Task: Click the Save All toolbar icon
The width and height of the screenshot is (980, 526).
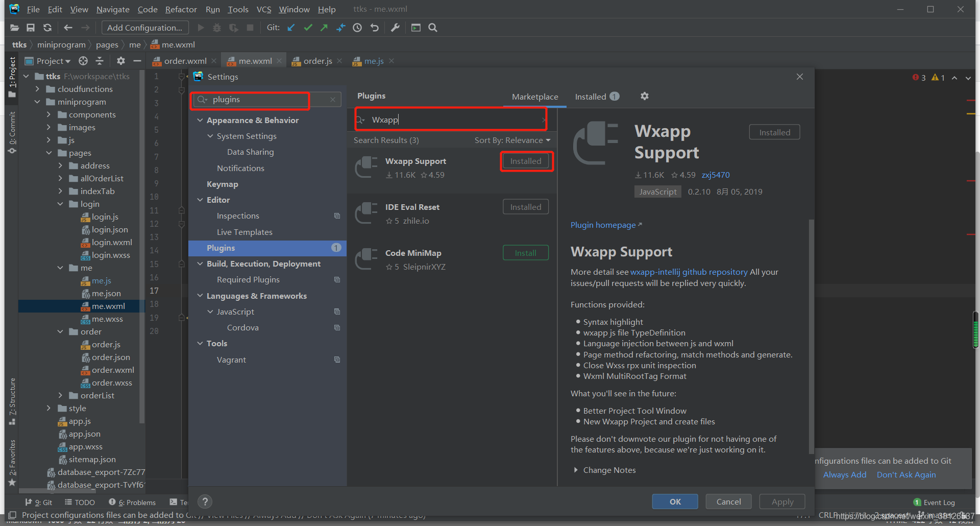Action: [x=31, y=28]
